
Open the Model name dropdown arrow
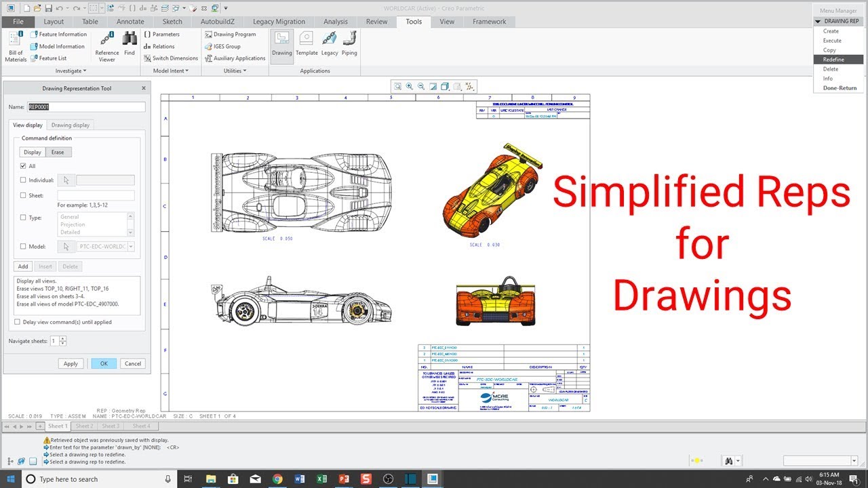[131, 247]
